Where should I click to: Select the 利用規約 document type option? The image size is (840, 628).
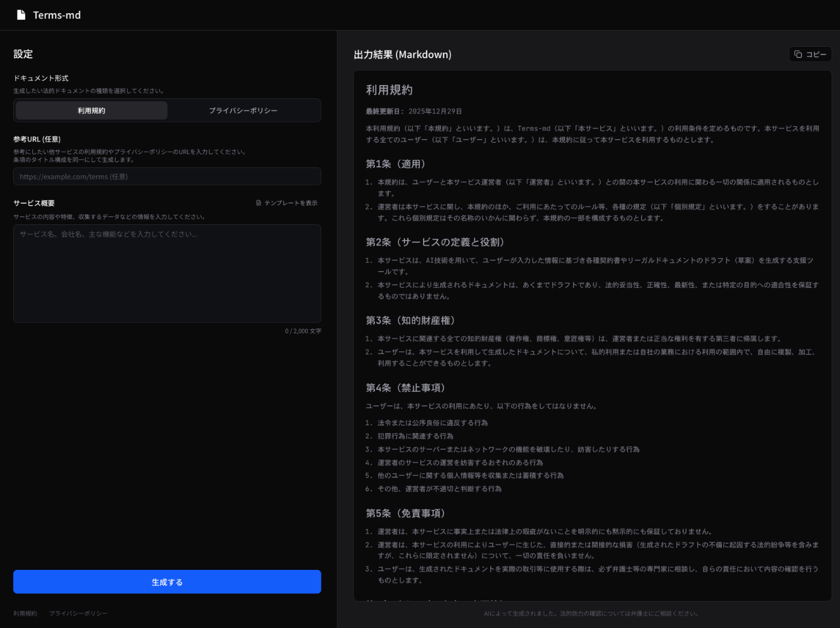pos(91,110)
